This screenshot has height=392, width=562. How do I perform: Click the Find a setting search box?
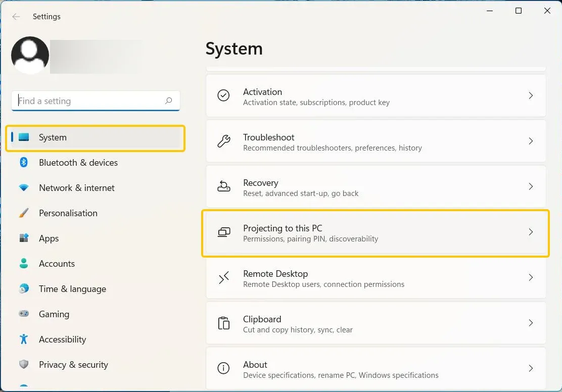[x=96, y=101]
